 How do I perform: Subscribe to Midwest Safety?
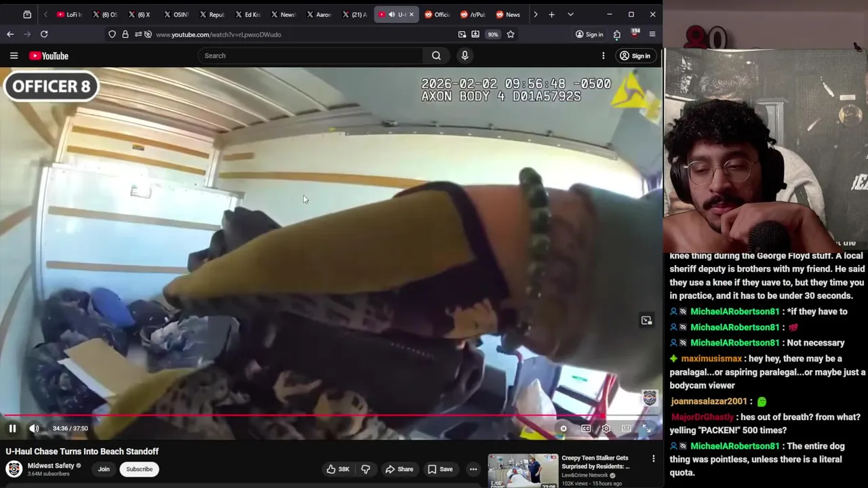coord(139,469)
